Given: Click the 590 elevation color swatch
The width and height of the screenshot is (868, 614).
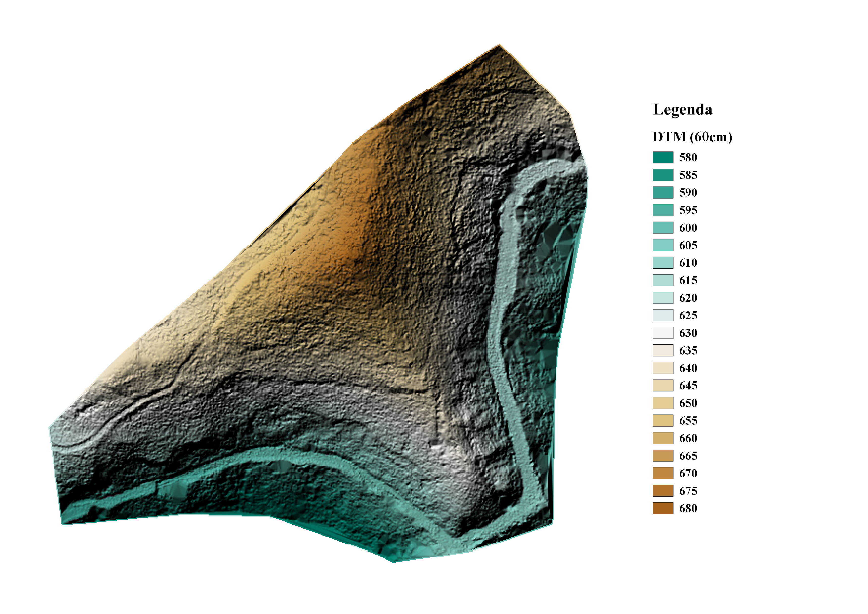Looking at the screenshot, I should [663, 192].
